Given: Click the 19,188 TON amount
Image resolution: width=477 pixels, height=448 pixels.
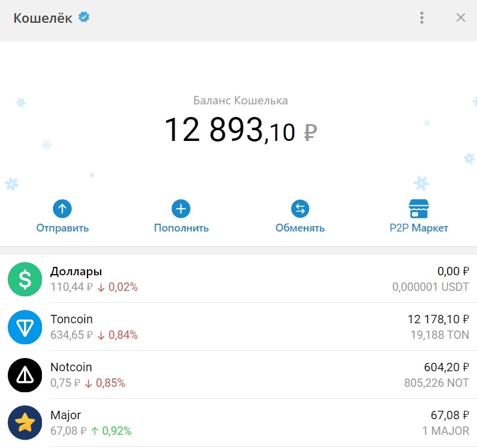Looking at the screenshot, I should 440,335.
